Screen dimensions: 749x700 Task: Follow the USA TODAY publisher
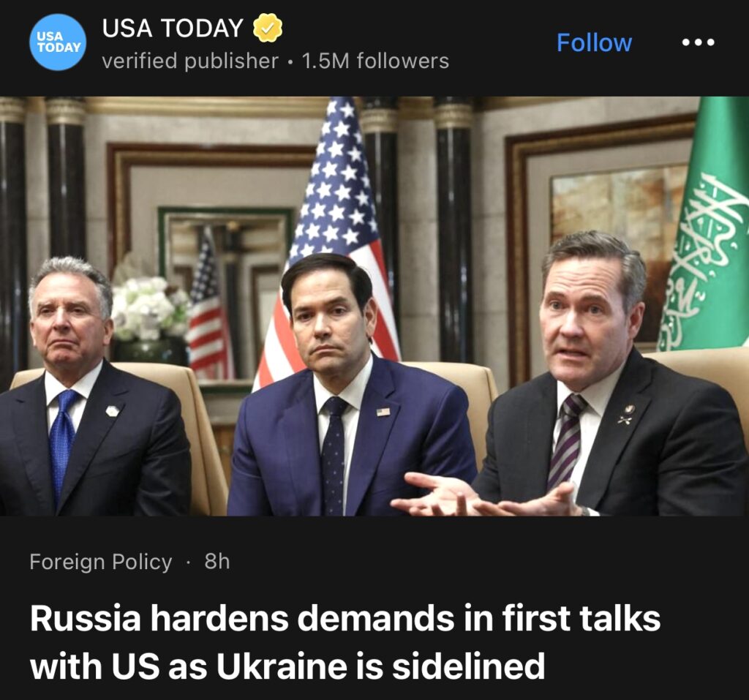[x=594, y=42]
